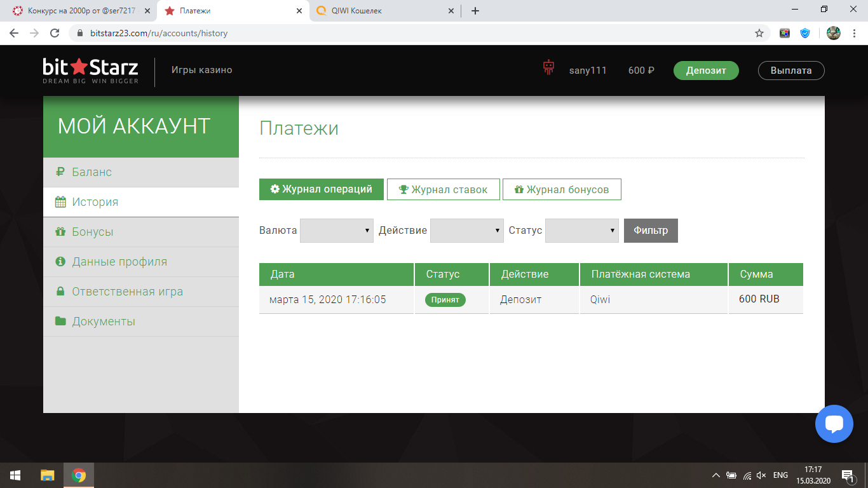Click the Chrome taskbar icon
868x488 pixels.
click(79, 475)
